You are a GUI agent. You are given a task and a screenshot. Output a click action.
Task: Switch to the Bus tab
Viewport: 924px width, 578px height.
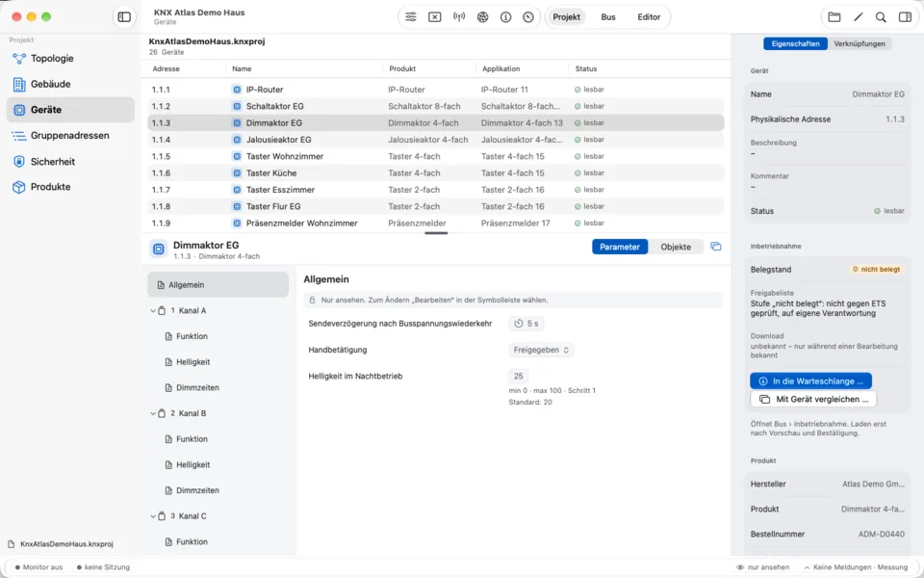[608, 17]
